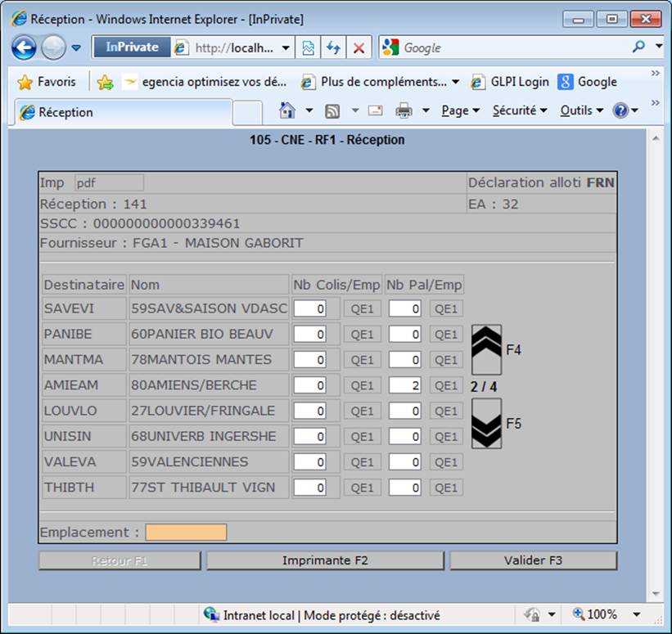Click the Valider F3 button

[533, 560]
